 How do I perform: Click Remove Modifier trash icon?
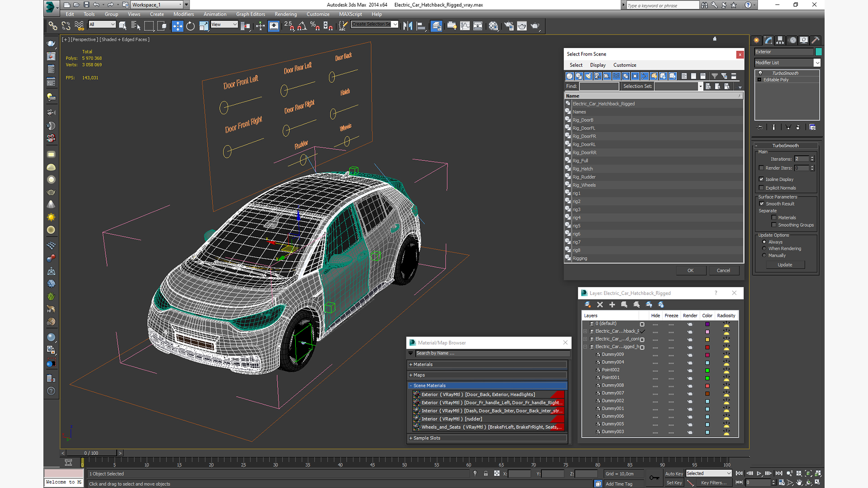click(x=798, y=127)
